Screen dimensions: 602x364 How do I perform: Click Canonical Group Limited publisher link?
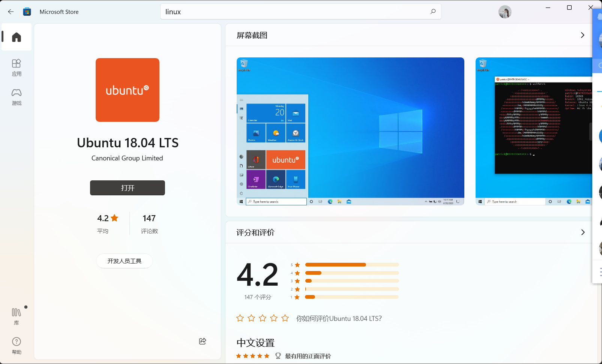pyautogui.click(x=127, y=158)
